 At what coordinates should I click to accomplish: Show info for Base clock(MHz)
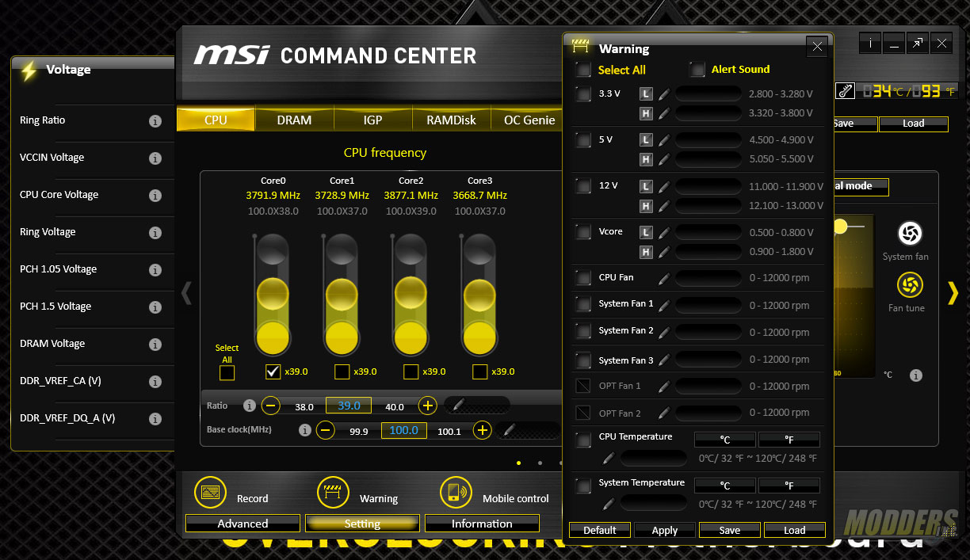(x=305, y=430)
